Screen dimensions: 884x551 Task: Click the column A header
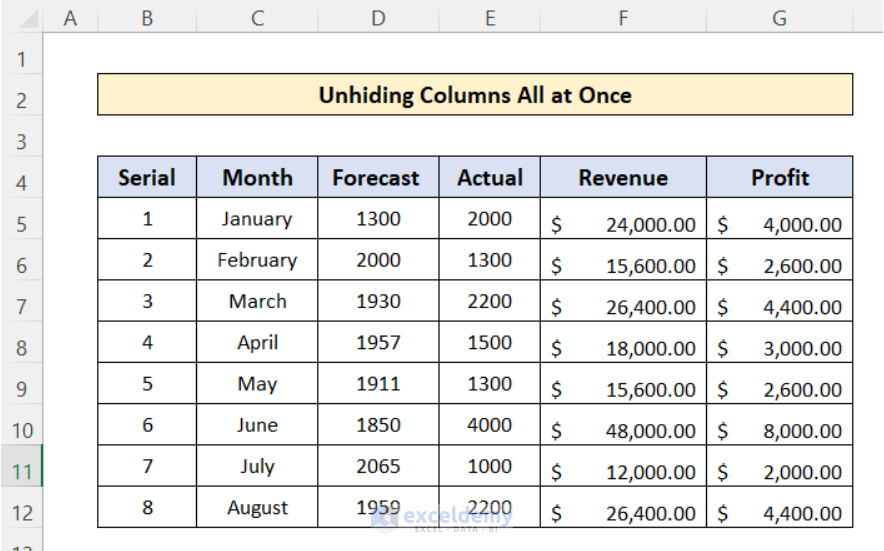pos(70,18)
